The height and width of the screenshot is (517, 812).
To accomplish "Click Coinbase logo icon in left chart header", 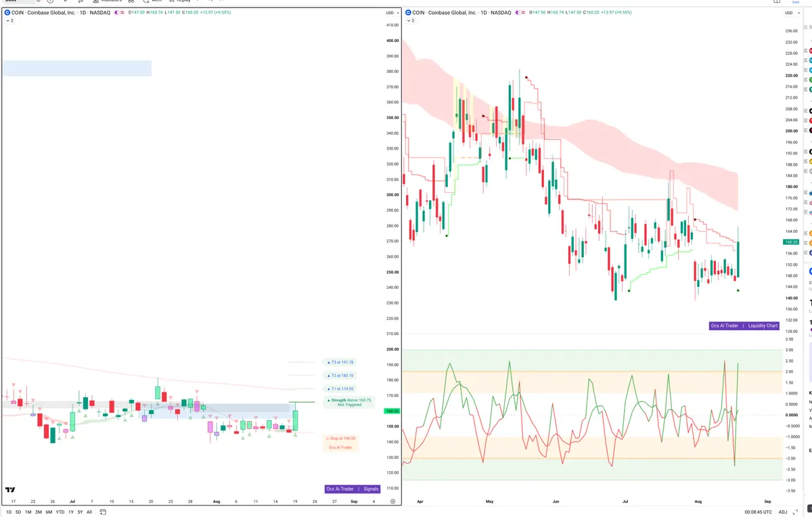I will [x=7, y=13].
